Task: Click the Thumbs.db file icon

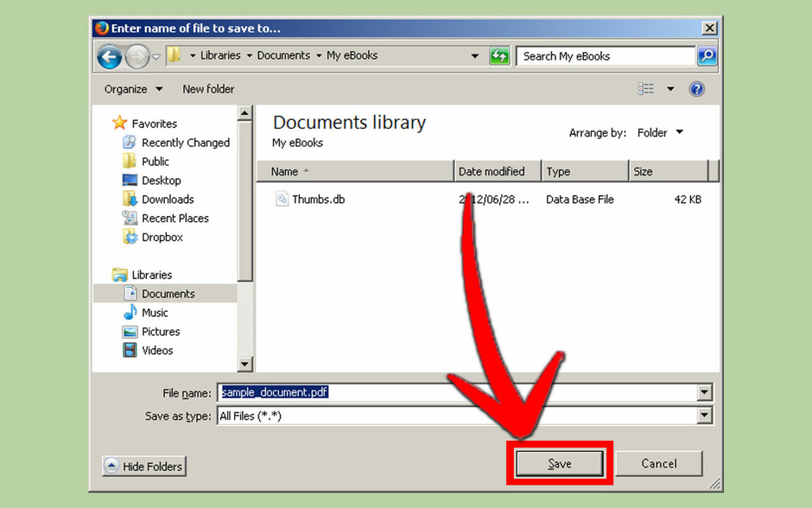Action: click(x=282, y=199)
